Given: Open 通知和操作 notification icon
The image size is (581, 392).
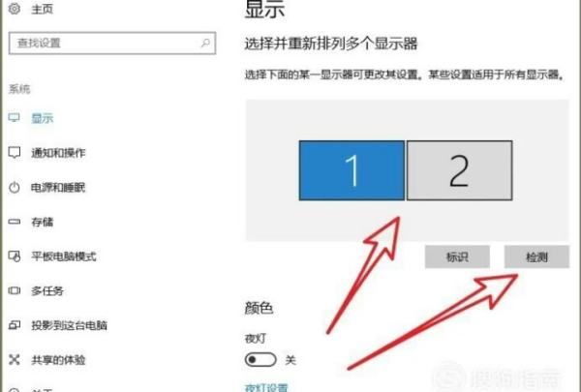Looking at the screenshot, I should tap(15, 153).
